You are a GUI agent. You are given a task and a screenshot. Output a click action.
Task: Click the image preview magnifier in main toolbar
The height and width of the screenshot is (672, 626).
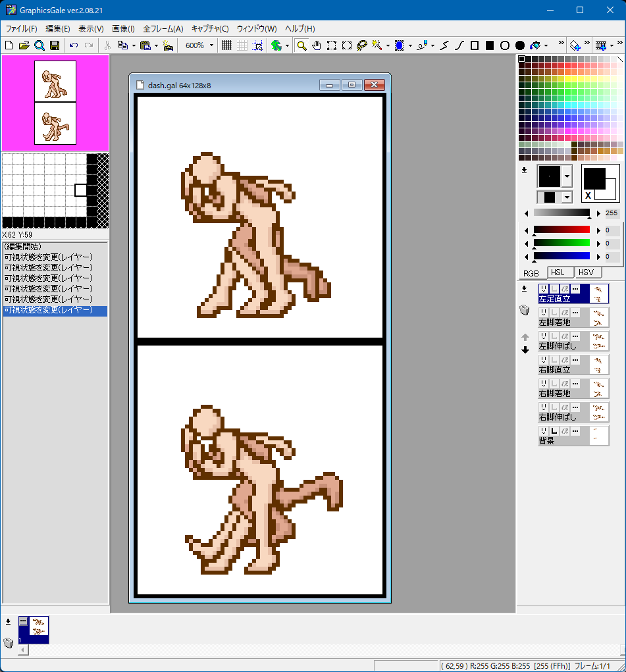point(39,45)
